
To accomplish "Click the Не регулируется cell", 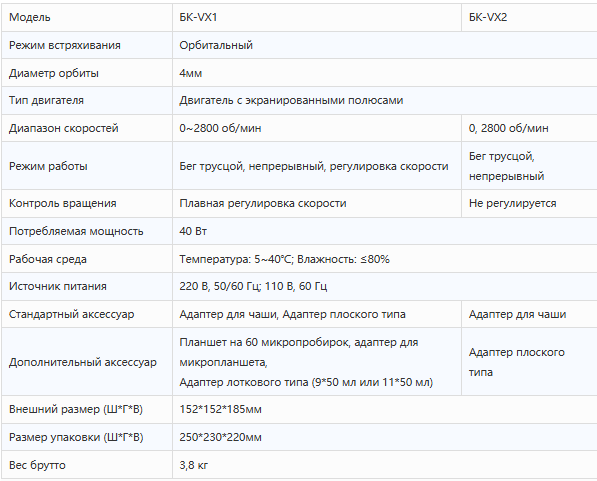I will click(x=529, y=203).
